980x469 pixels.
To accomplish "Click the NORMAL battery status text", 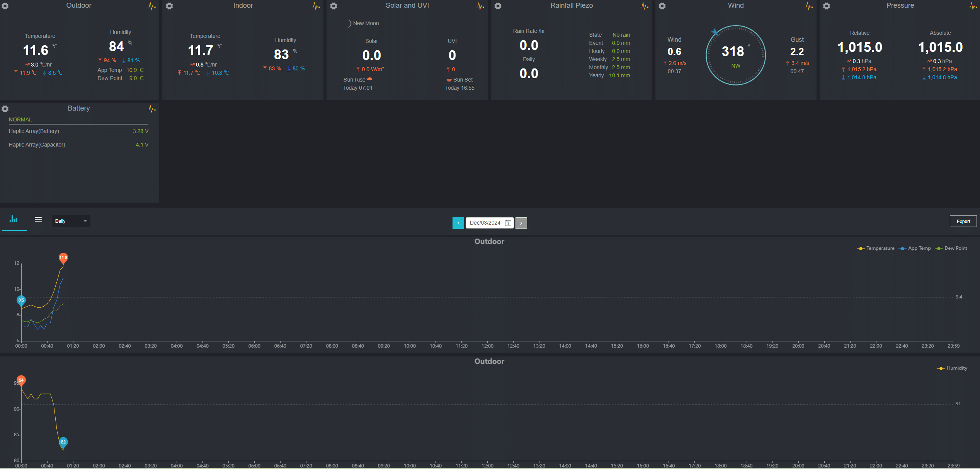I will [x=20, y=120].
